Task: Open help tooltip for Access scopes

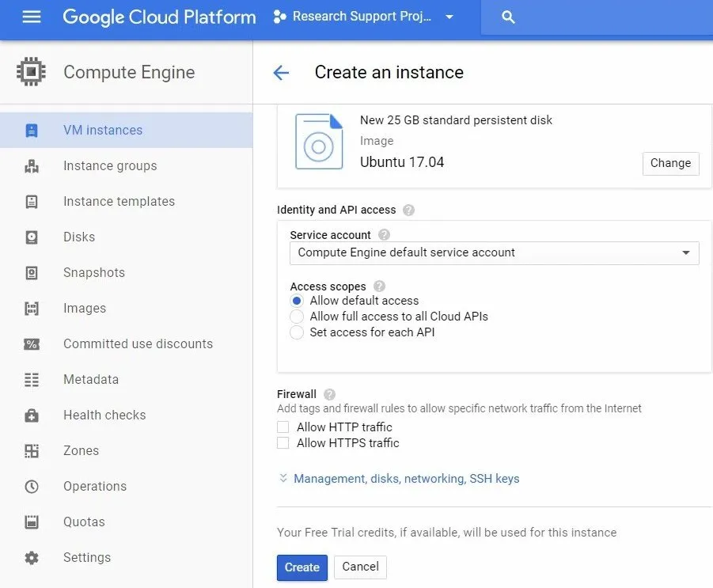Action: click(379, 286)
